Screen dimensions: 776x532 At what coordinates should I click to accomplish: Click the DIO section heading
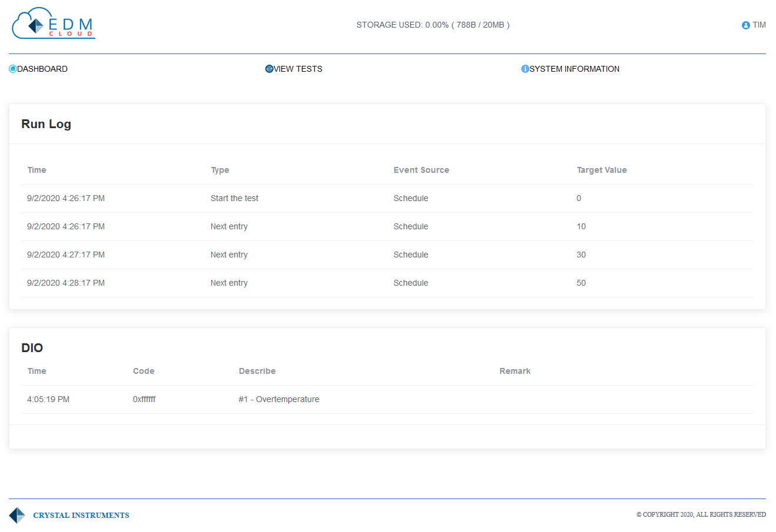32,347
